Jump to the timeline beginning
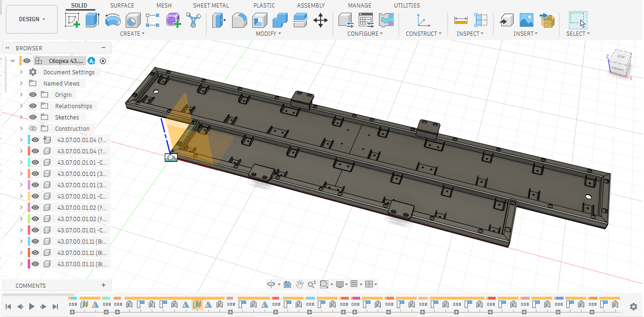The image size is (644, 317). pos(8,307)
